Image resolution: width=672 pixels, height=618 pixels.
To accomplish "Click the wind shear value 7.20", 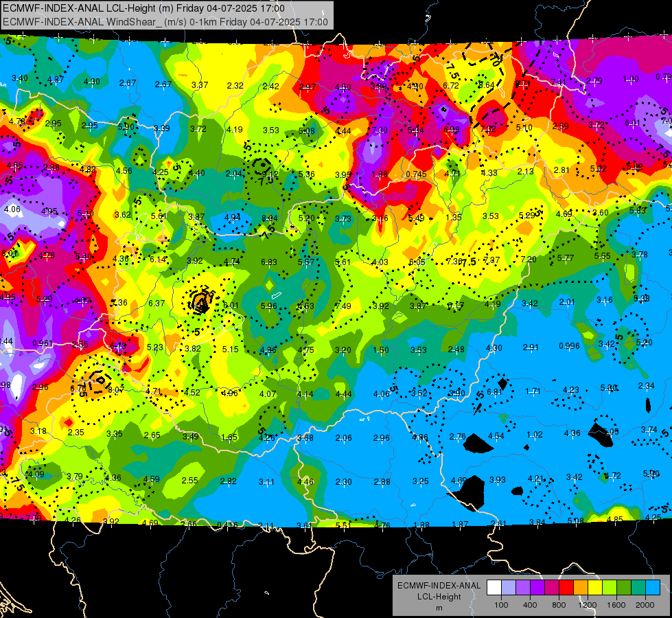I will [529, 259].
